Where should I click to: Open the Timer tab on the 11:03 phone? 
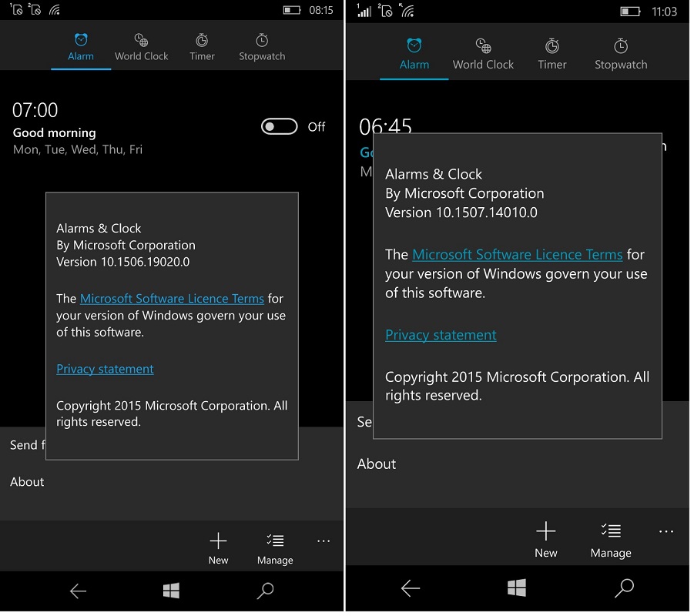tap(552, 55)
